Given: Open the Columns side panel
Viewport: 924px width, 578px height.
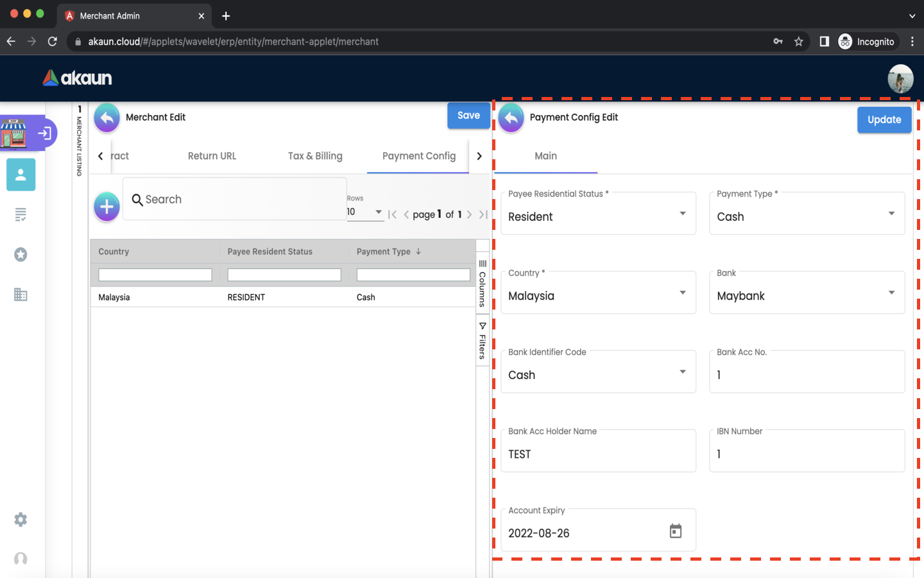Looking at the screenshot, I should [x=483, y=283].
